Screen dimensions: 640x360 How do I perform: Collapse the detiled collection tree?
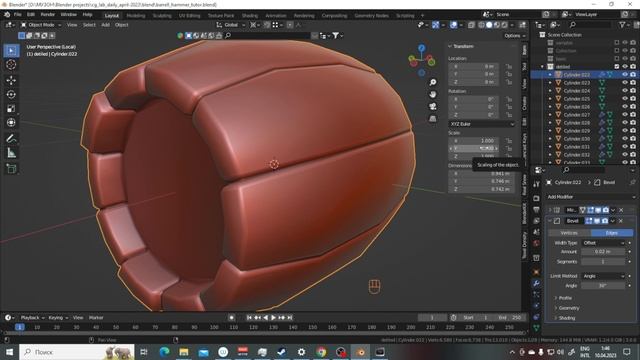click(542, 67)
